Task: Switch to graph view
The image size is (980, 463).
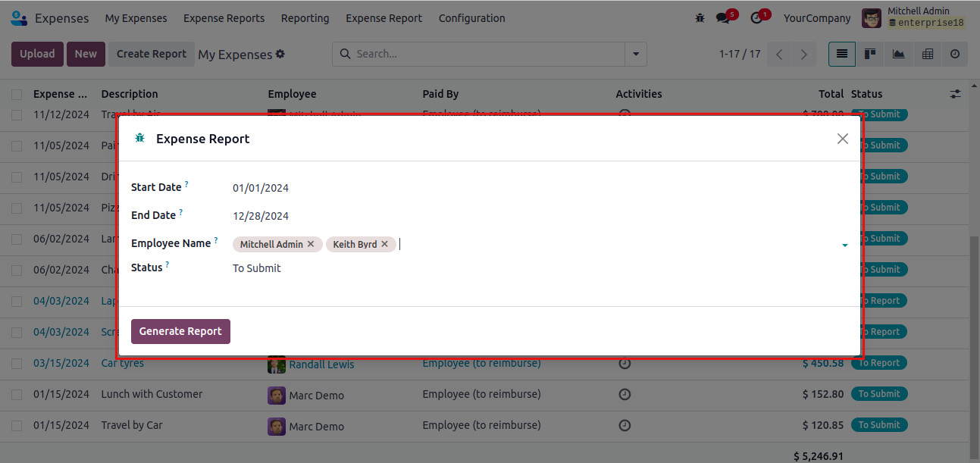Action: tap(898, 54)
